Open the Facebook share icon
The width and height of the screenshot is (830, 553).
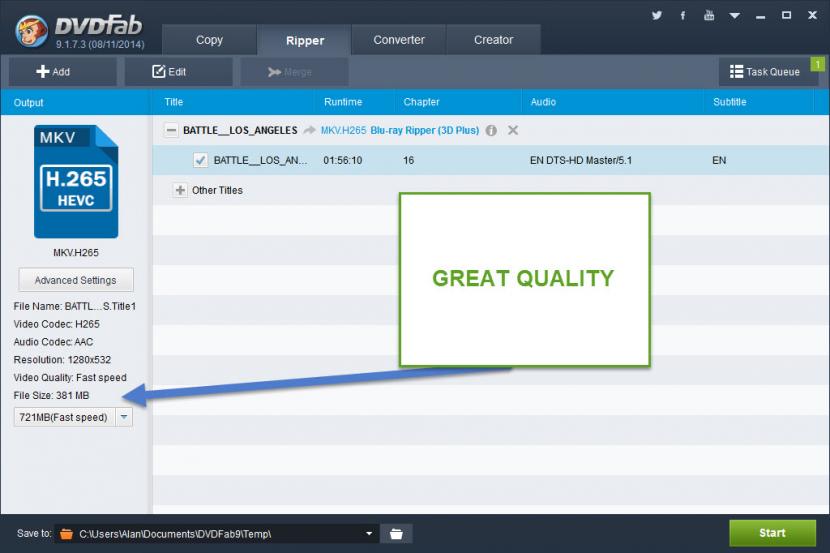point(683,15)
